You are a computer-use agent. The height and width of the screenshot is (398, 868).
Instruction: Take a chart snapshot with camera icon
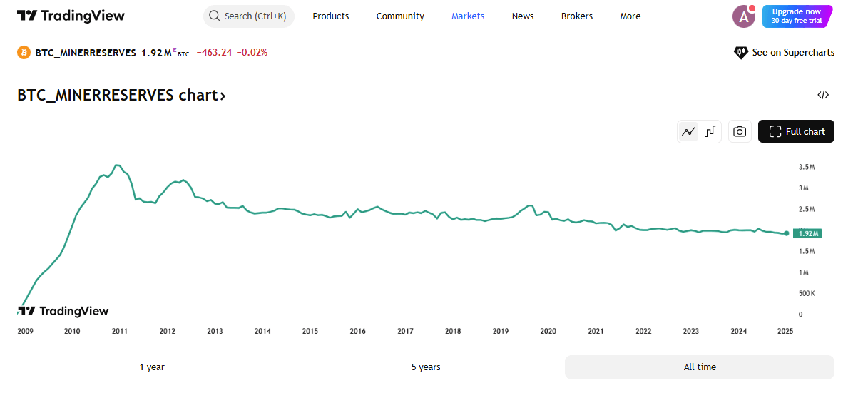tap(740, 131)
